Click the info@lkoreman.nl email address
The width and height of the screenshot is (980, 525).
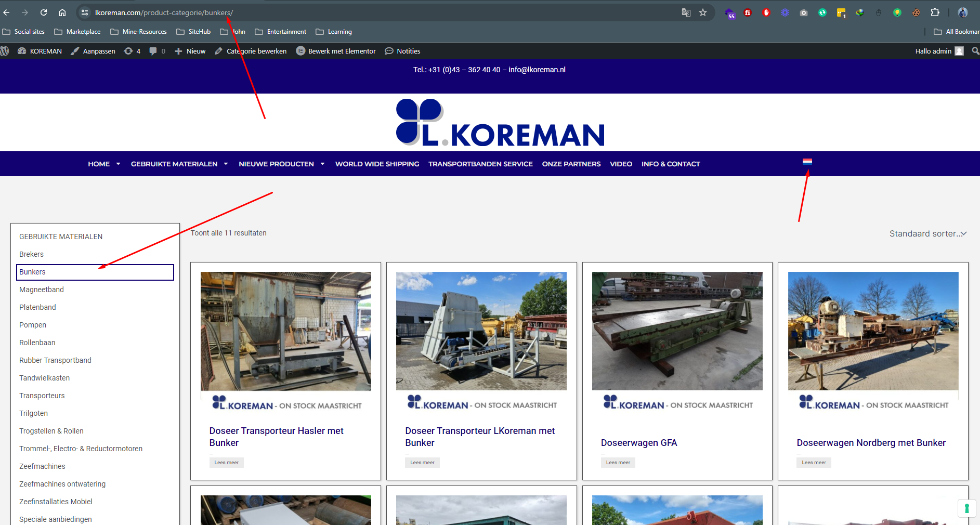point(537,70)
